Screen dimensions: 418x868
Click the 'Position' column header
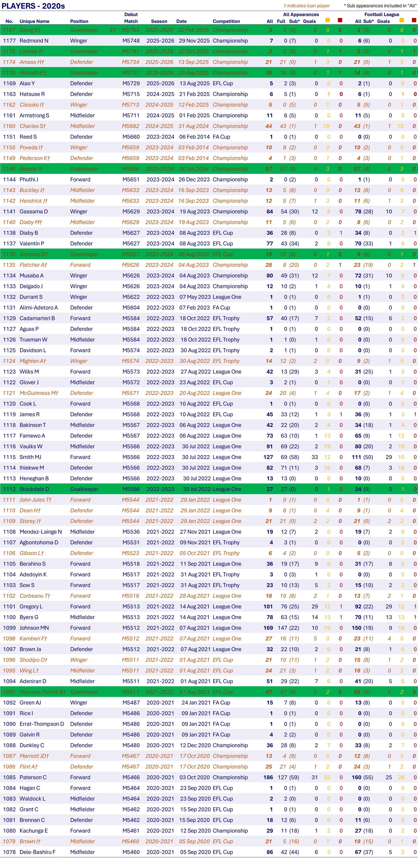79,21
